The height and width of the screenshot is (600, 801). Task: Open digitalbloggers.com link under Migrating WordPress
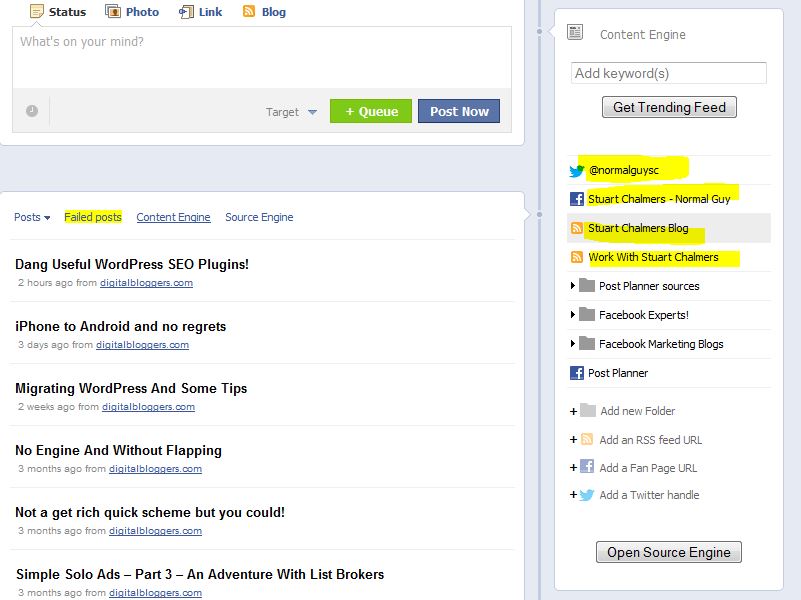[x=148, y=406]
